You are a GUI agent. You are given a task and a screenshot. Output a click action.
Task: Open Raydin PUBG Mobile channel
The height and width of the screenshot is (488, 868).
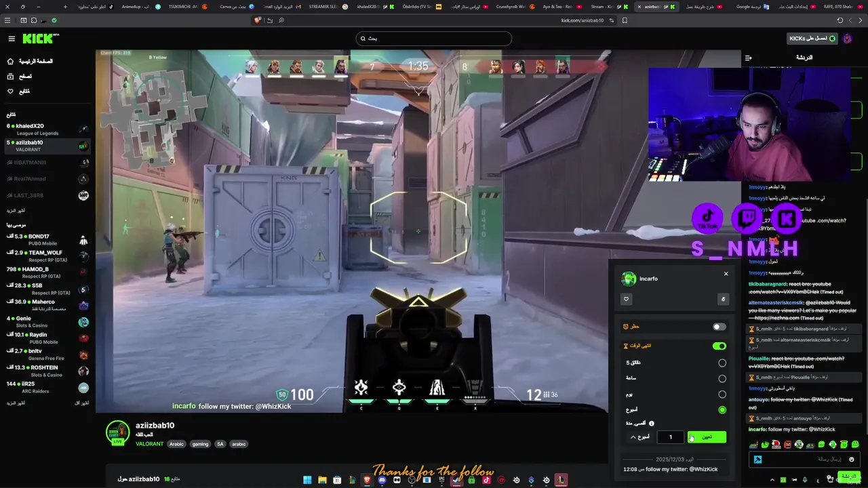[x=46, y=338]
